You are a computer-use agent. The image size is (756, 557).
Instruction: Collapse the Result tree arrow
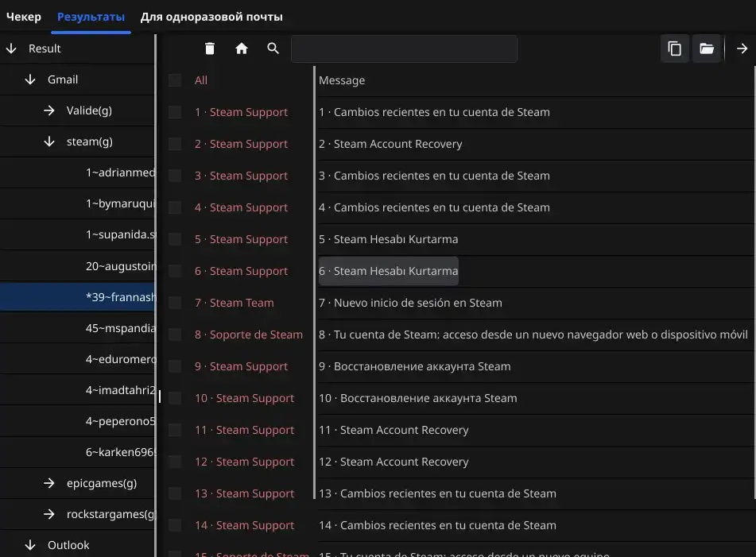(x=12, y=48)
